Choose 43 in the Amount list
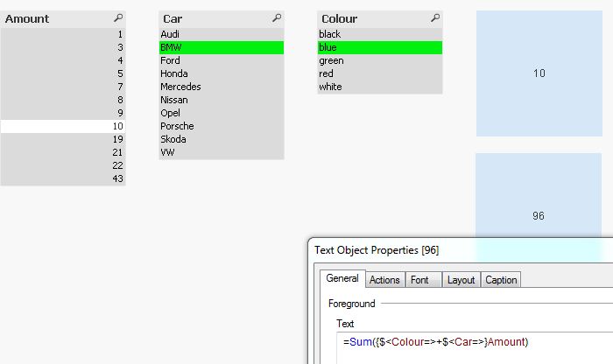 (63, 178)
